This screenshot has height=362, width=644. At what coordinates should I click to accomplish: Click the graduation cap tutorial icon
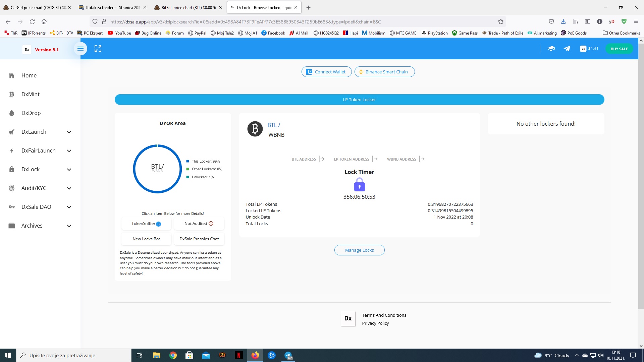tap(551, 49)
